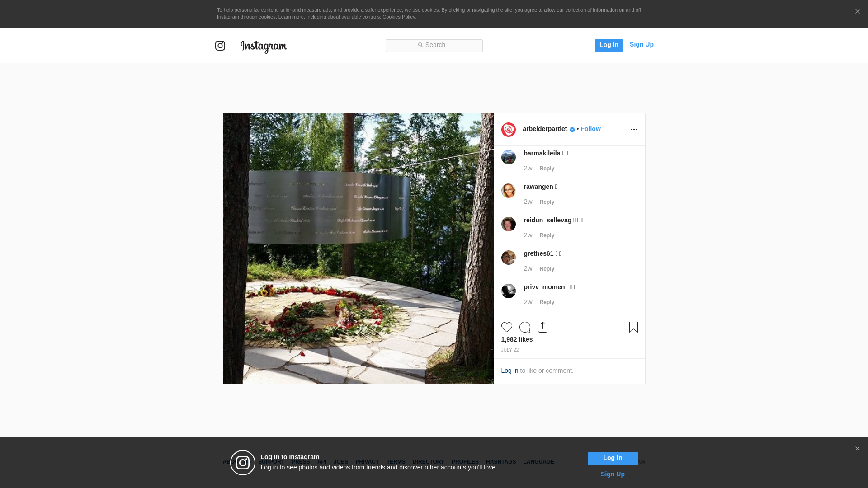
Task: Open the post options three-dots menu
Action: (x=634, y=130)
